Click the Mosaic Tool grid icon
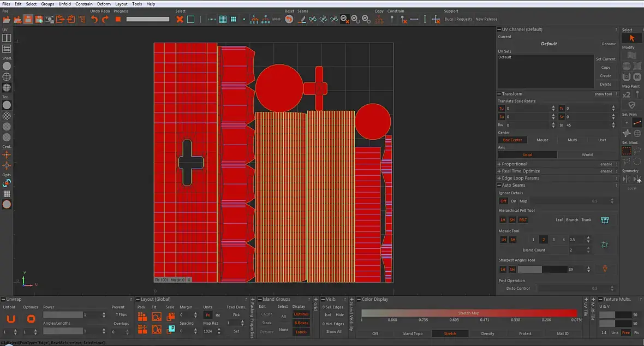644x346 pixels. coord(605,245)
